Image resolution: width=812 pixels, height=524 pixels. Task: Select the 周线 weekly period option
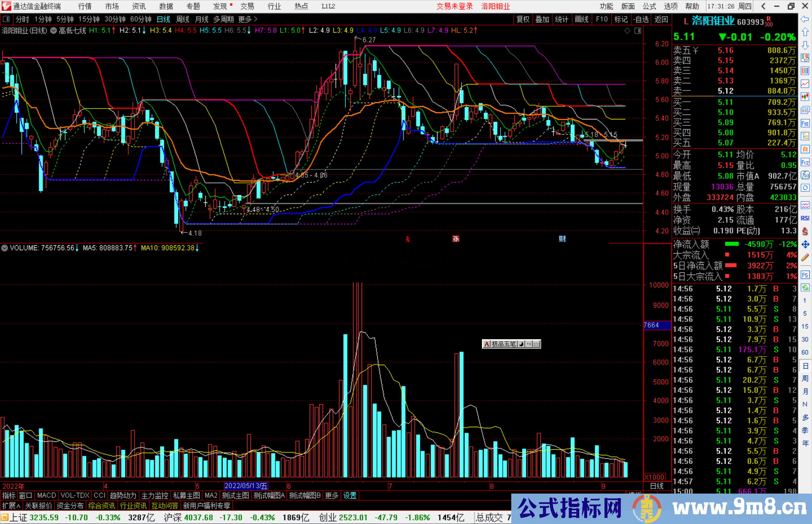183,19
